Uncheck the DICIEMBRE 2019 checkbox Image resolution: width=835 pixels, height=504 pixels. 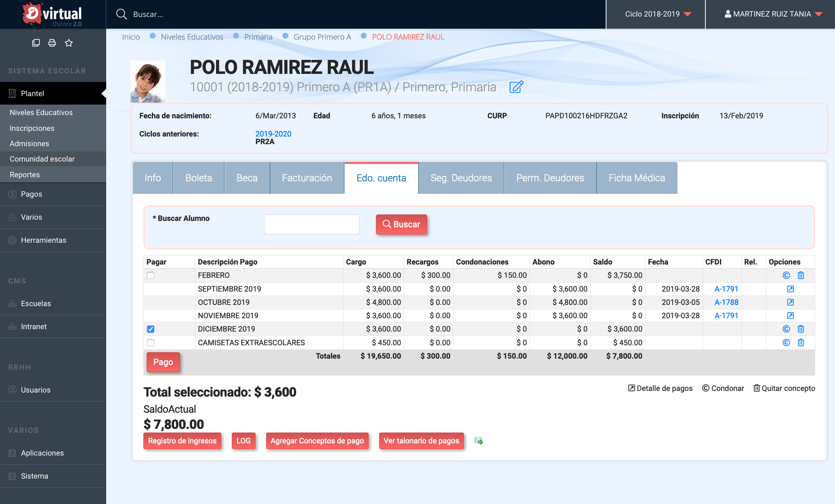tap(151, 329)
